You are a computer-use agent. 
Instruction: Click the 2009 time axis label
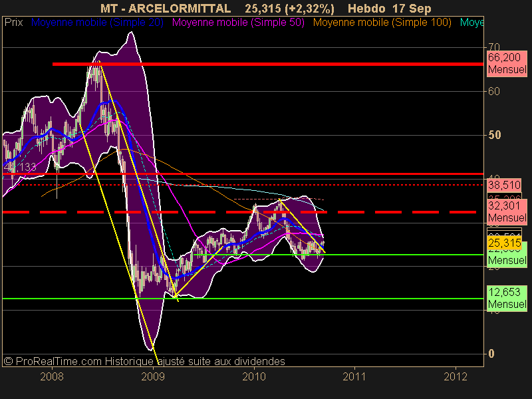pos(153,376)
